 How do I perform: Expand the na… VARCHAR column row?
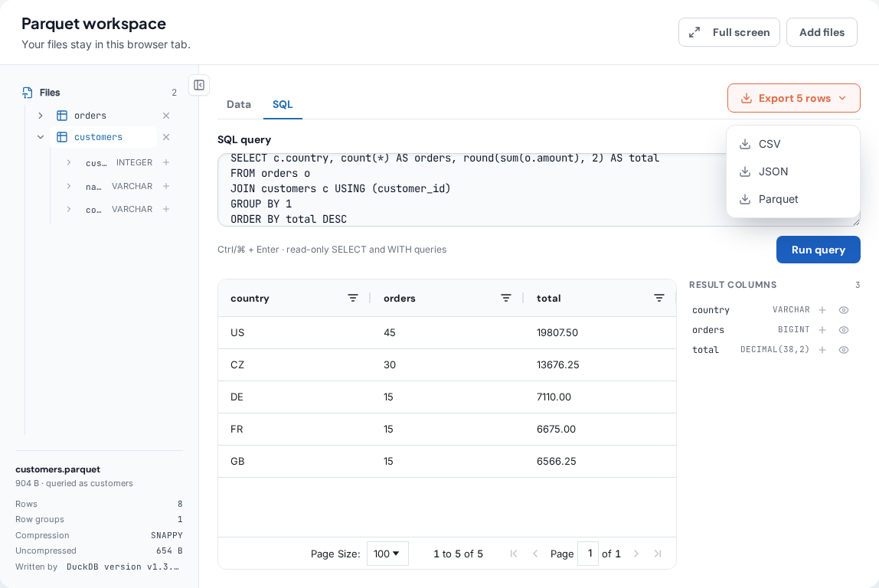tap(69, 186)
